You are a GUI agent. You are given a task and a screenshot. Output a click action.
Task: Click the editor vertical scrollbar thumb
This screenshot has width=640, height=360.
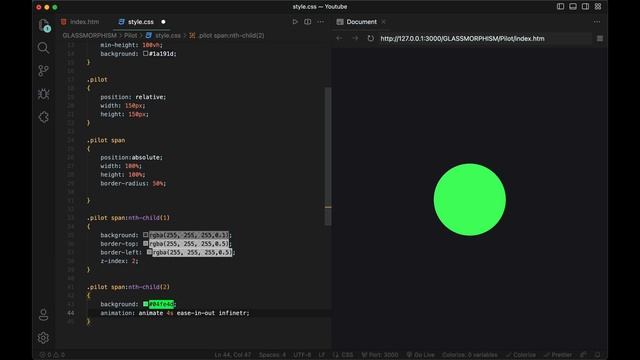click(x=328, y=156)
